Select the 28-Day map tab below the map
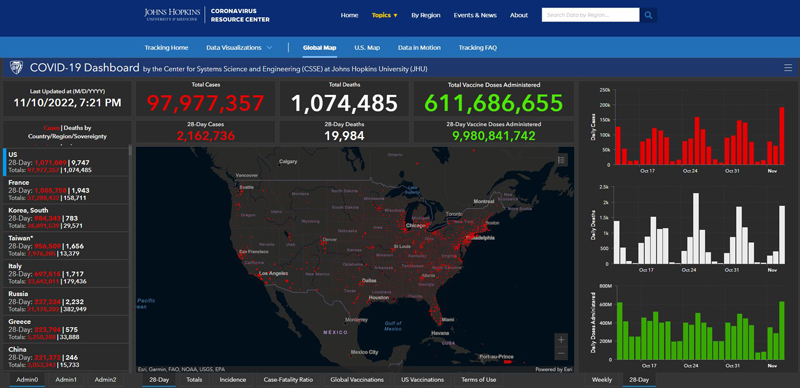The image size is (800, 388). (x=159, y=380)
